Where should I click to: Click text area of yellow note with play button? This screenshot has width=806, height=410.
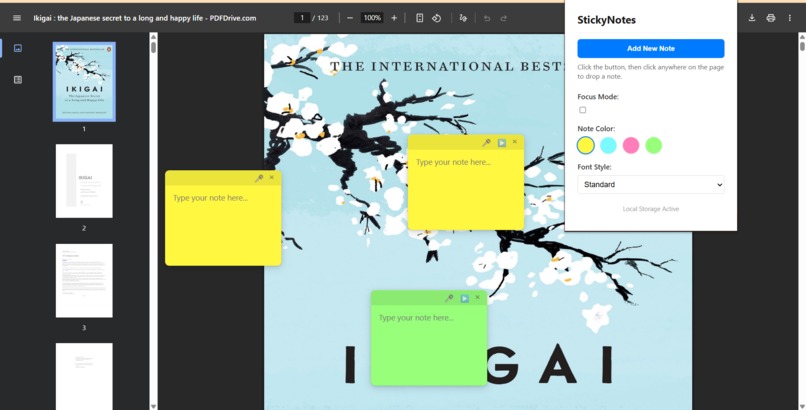tap(466, 189)
